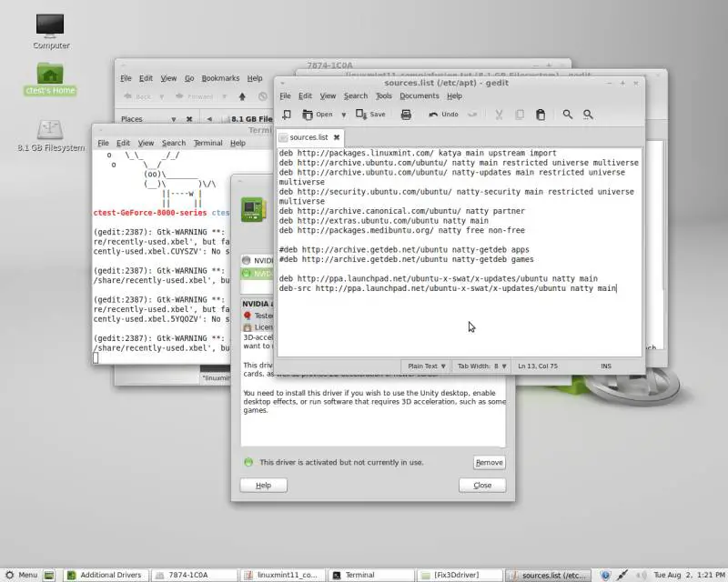Click the network connection tray icon
Image resolution: width=728 pixels, height=582 pixels.
pyautogui.click(x=622, y=575)
